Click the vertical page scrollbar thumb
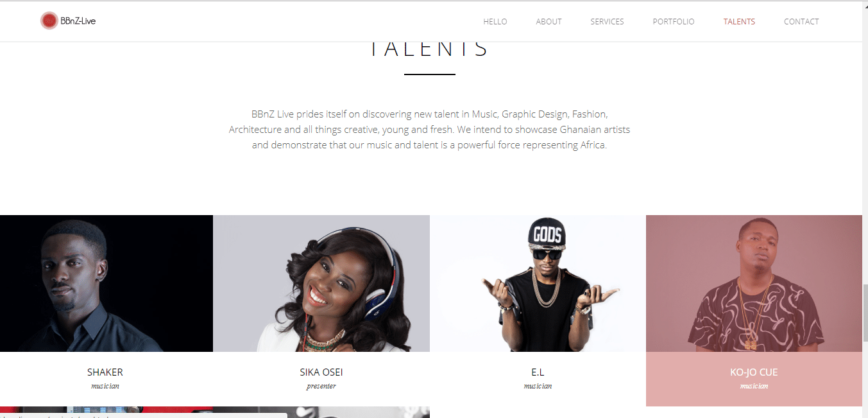Viewport: 868px width, 418px height. tap(865, 313)
